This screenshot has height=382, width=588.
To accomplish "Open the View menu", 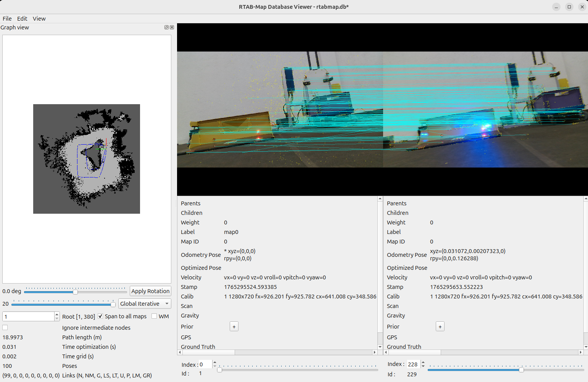I will 39,19.
